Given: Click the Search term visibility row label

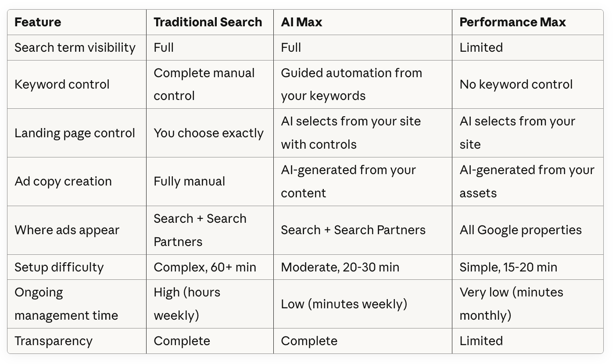Looking at the screenshot, I should [75, 47].
